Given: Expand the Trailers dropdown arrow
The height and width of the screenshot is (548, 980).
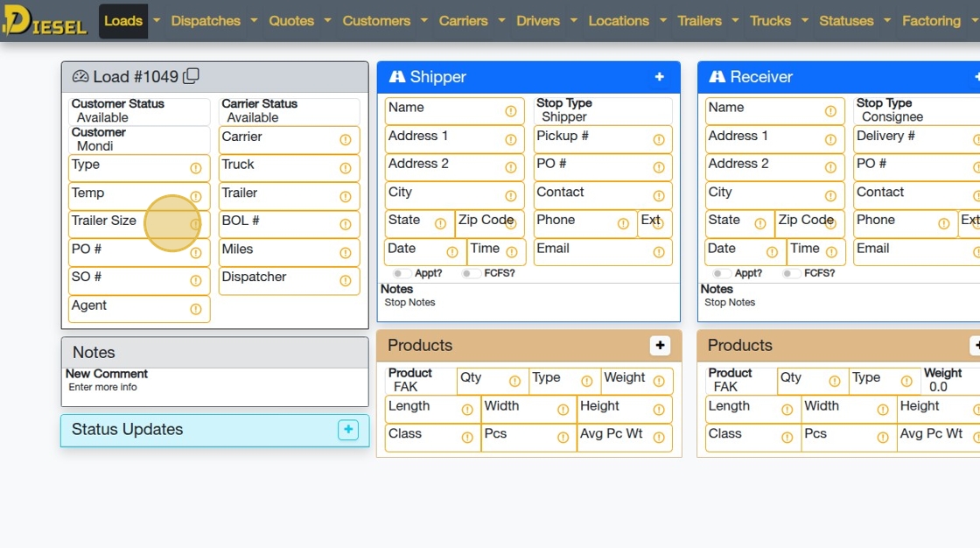Looking at the screenshot, I should pyautogui.click(x=735, y=21).
